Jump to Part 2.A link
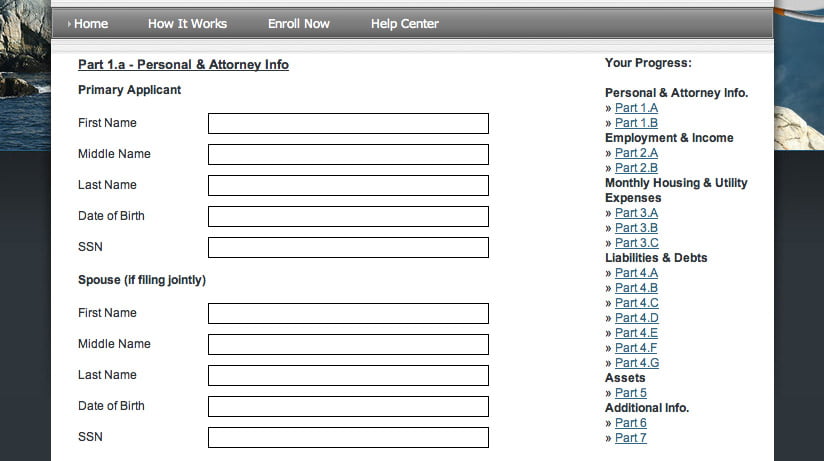This screenshot has width=824, height=461. coord(636,152)
